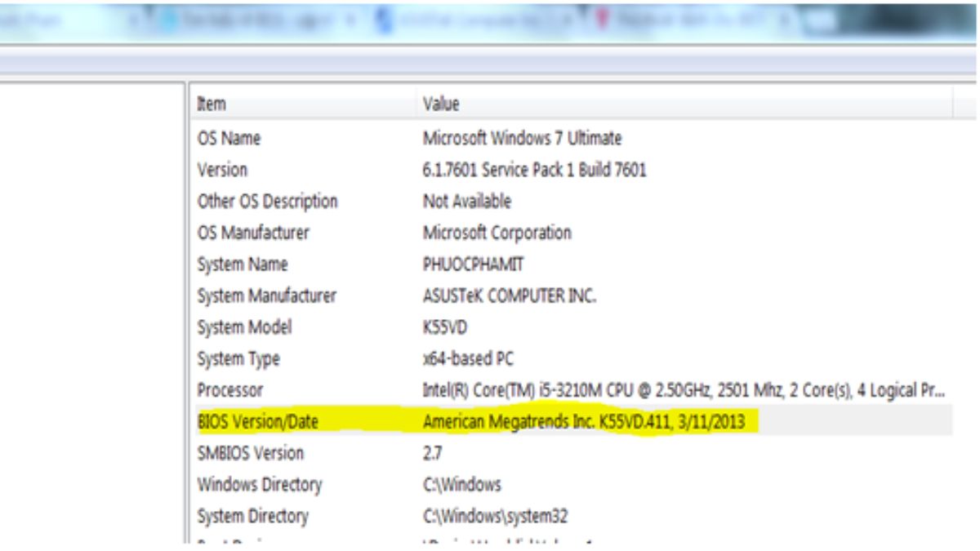Screen dimensions: 980x551
Task: Select the System Model row
Action: (244, 327)
